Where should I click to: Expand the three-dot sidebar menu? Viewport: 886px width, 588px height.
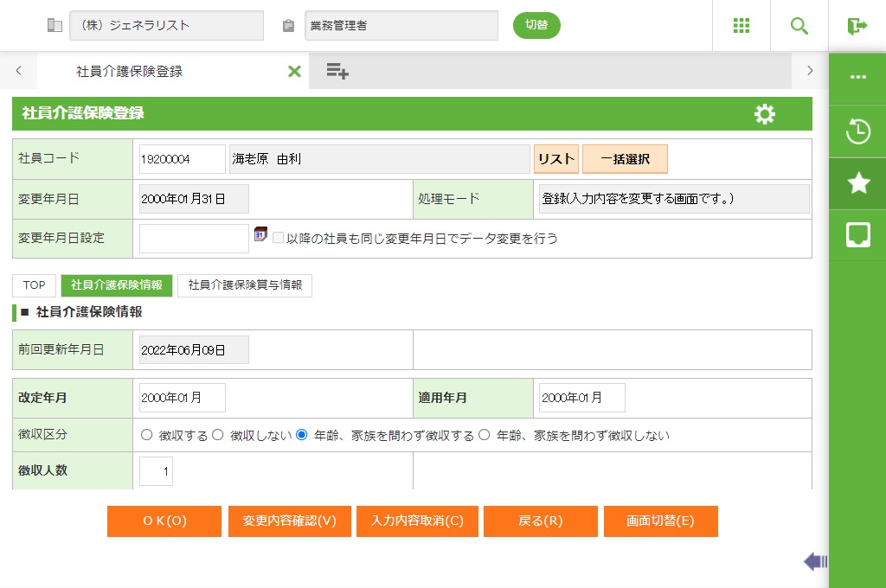pyautogui.click(x=857, y=77)
